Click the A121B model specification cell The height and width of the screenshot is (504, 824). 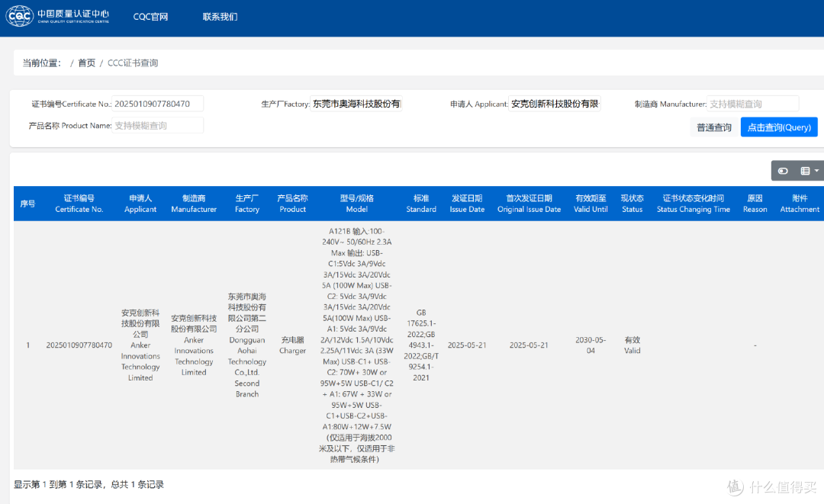[357, 345]
